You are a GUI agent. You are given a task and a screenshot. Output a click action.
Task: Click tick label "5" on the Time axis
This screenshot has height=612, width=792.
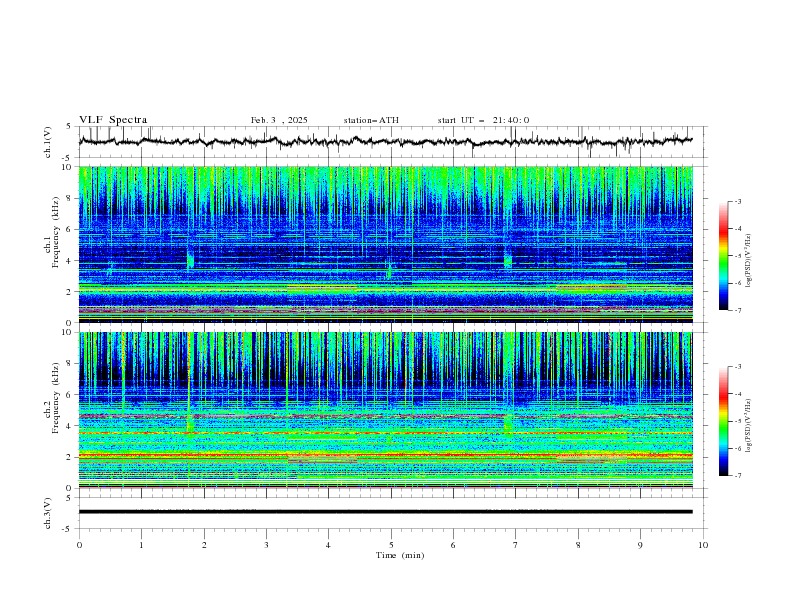tap(391, 545)
